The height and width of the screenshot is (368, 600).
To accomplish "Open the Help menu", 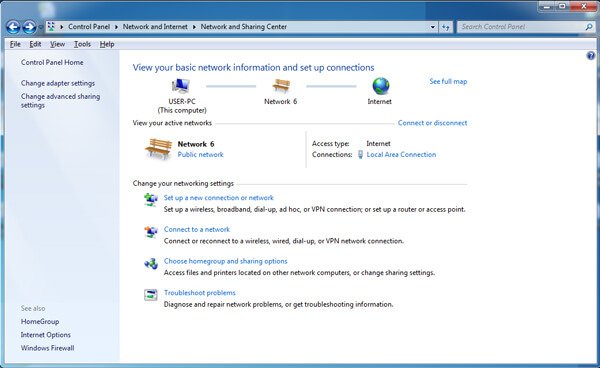I will 107,44.
